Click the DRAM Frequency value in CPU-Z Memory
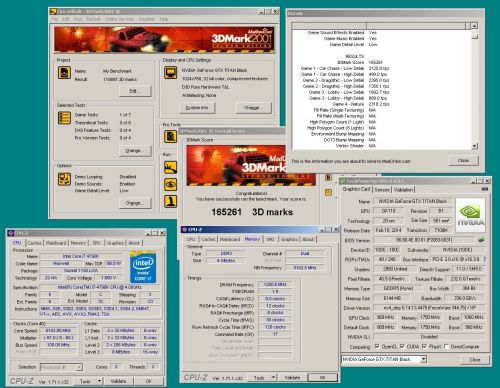 point(275,284)
